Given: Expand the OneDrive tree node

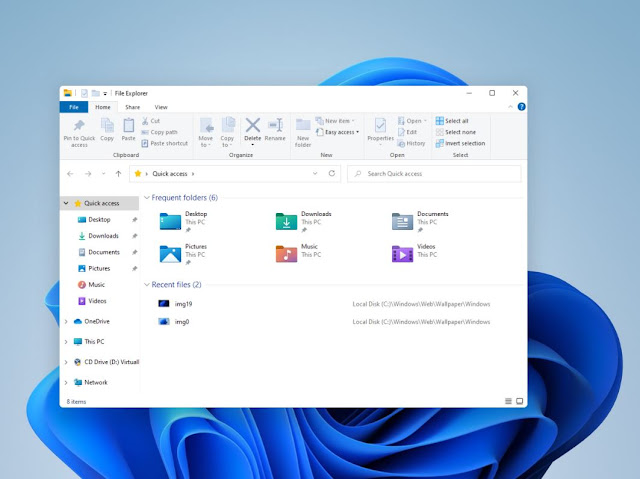Looking at the screenshot, I should point(66,322).
